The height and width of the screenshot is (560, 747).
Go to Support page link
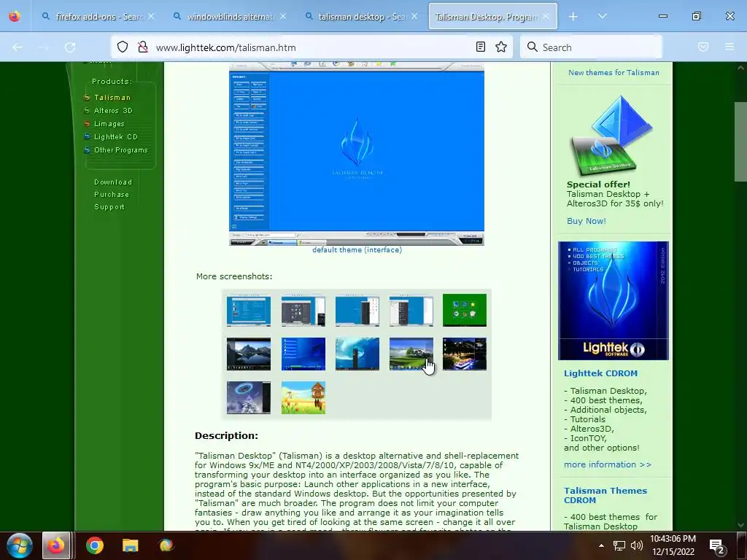tap(109, 206)
